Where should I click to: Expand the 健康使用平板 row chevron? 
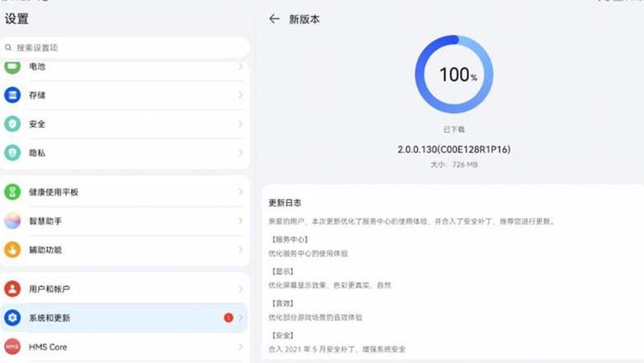click(241, 192)
